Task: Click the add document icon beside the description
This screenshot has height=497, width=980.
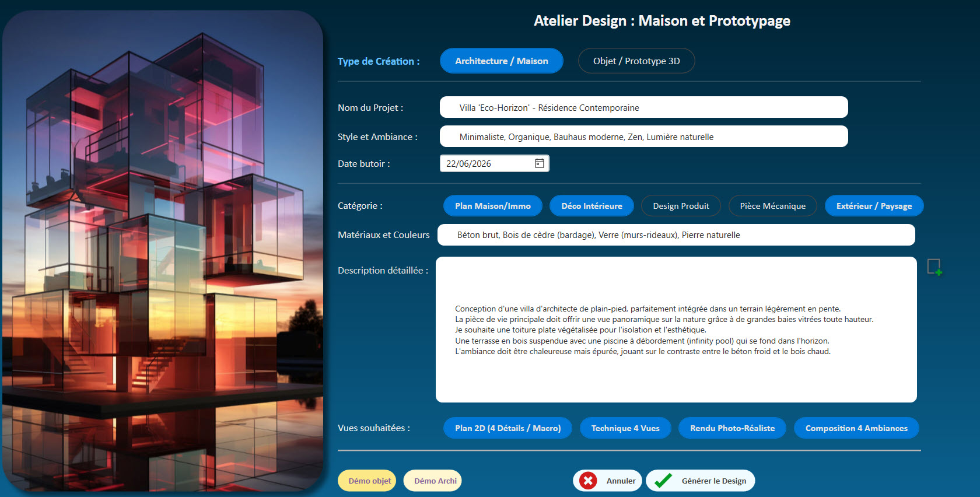Action: (x=935, y=267)
